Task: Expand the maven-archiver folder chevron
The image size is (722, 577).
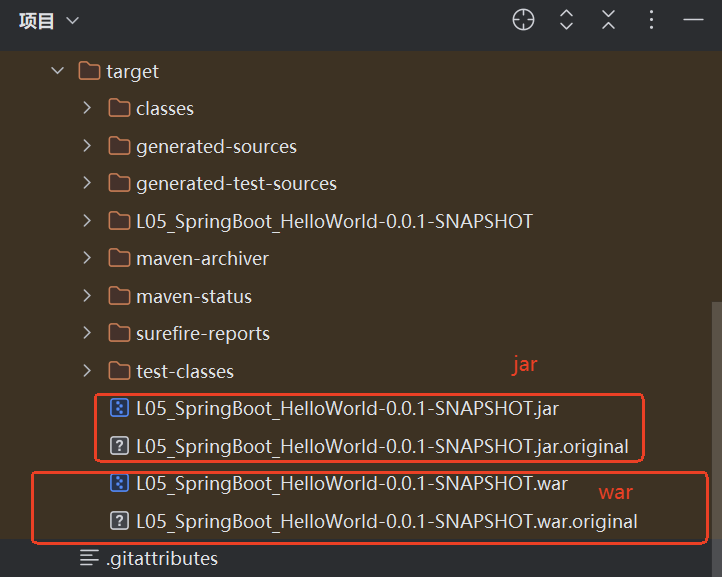Action: click(87, 258)
